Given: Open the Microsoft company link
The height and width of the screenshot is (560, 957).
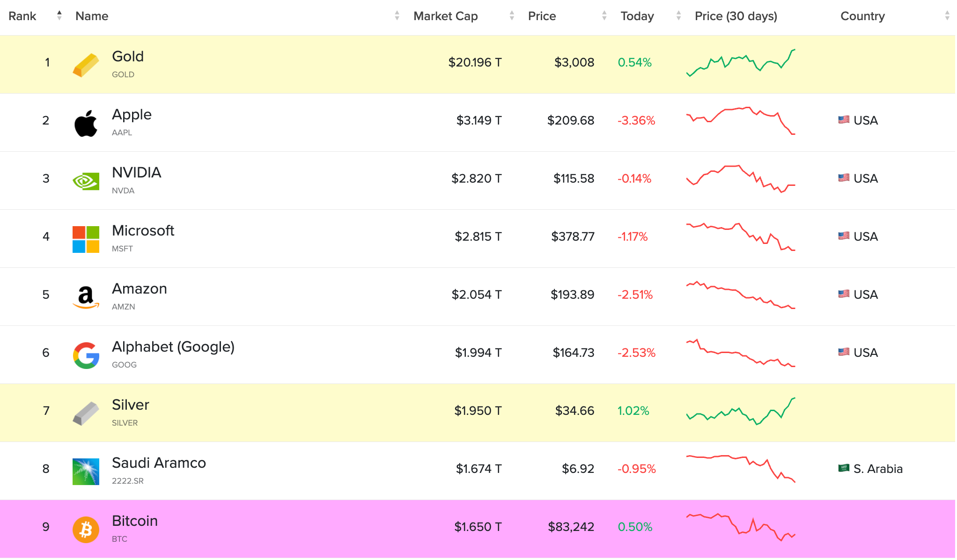Looking at the screenshot, I should click(143, 230).
